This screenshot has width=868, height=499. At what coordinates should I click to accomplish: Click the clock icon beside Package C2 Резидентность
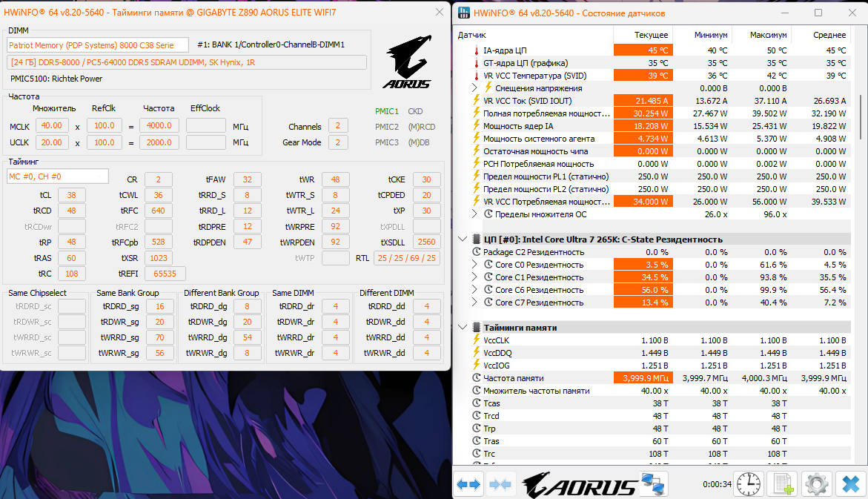pos(476,251)
